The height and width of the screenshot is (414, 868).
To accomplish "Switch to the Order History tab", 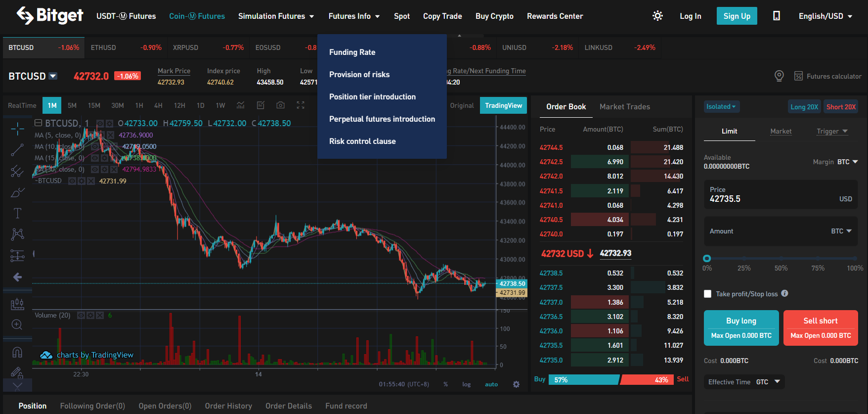I will 228,406.
